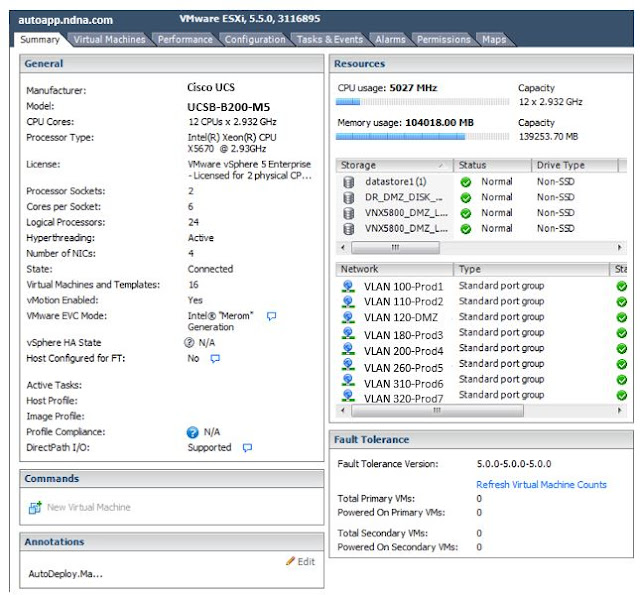
Task: Click the New Virtual Machine icon
Action: pyautogui.click(x=35, y=507)
